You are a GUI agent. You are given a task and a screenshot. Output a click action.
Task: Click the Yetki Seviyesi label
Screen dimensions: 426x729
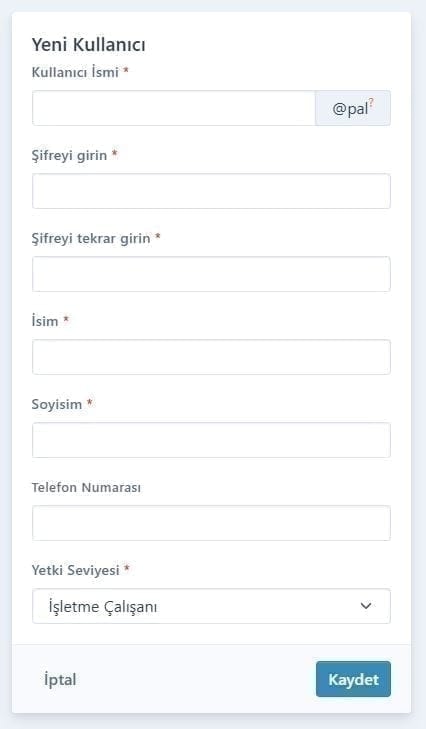[x=75, y=570]
